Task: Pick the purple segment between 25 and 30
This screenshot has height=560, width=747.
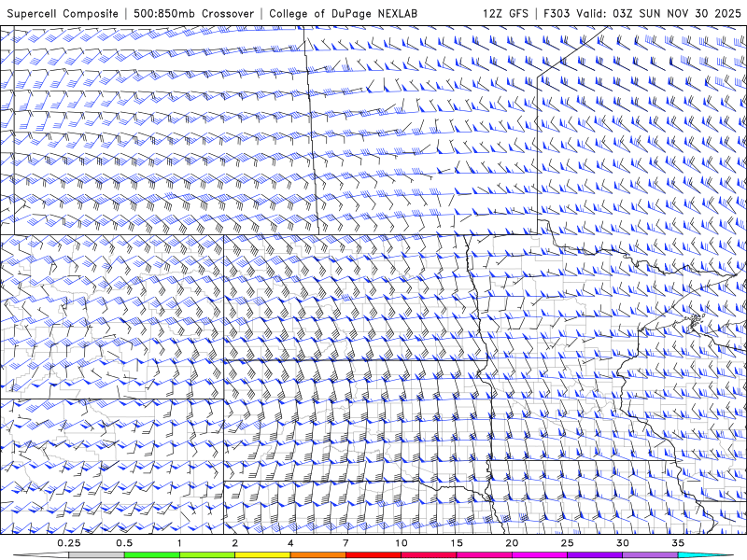Action: pyautogui.click(x=595, y=555)
